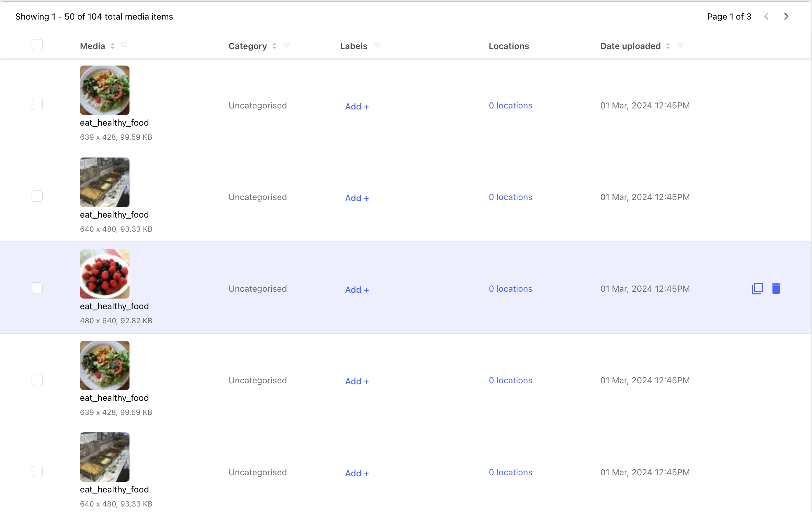Add a label to the fourth row salad item
The width and height of the screenshot is (812, 512).
pos(357,381)
